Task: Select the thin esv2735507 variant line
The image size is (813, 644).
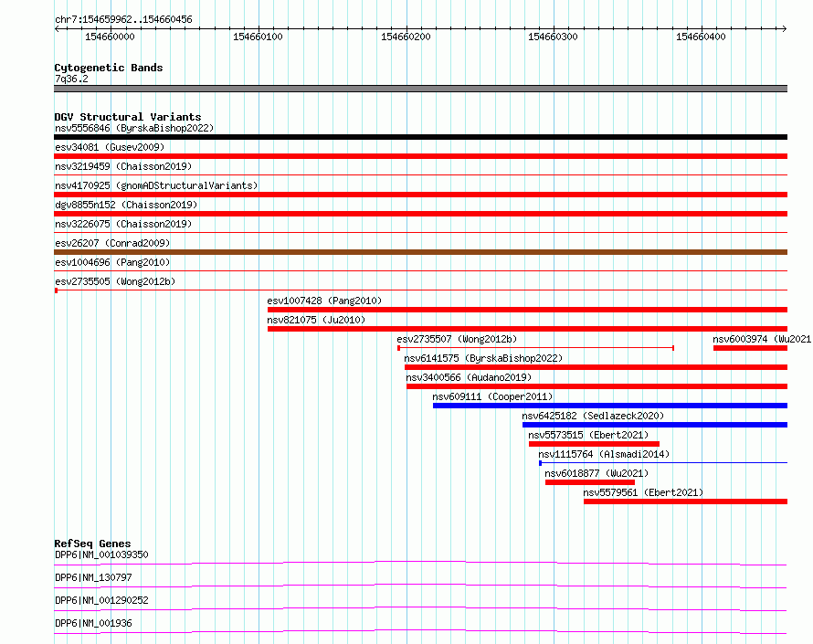Action: pos(535,348)
